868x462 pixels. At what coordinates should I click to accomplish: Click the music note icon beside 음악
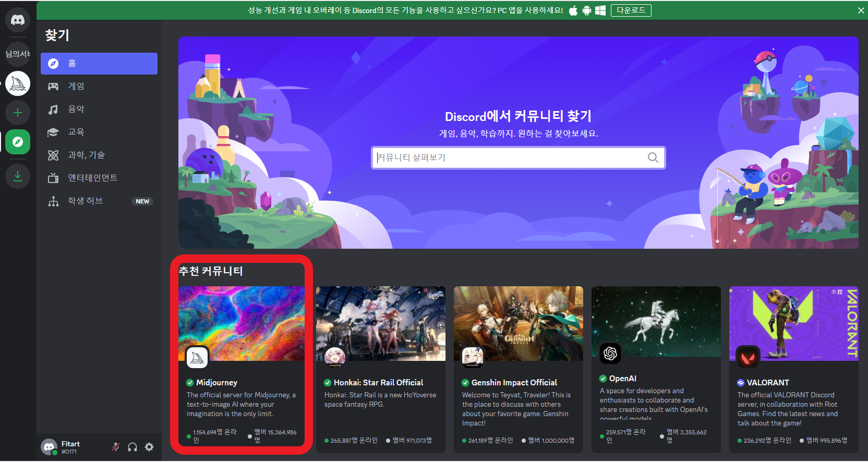point(53,110)
